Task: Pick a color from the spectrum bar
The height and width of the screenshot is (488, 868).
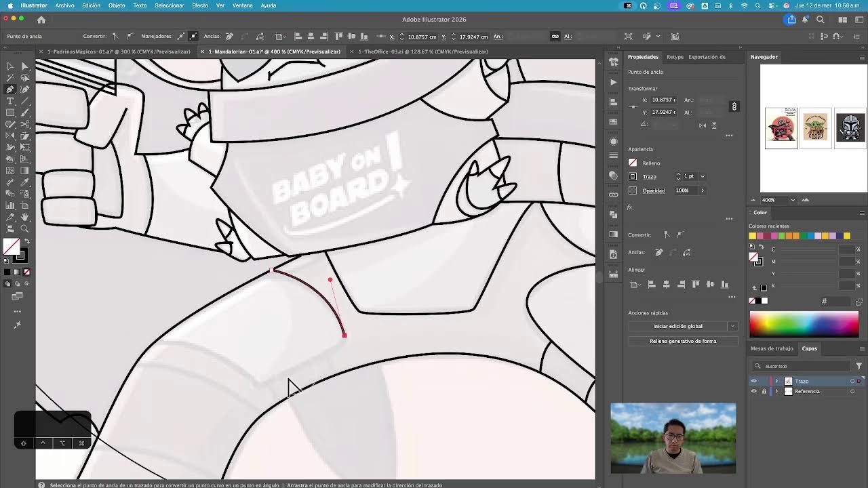Action: pyautogui.click(x=804, y=324)
